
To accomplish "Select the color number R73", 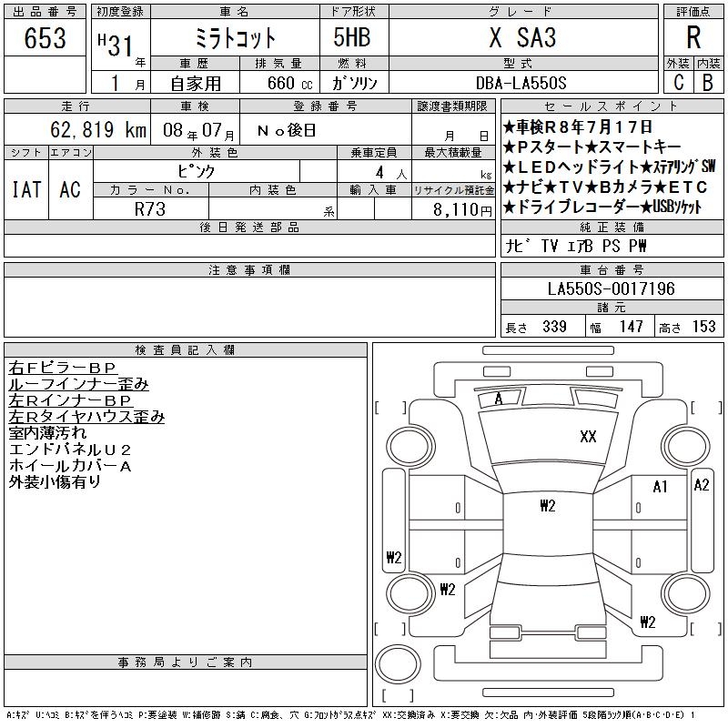I will [x=150, y=209].
